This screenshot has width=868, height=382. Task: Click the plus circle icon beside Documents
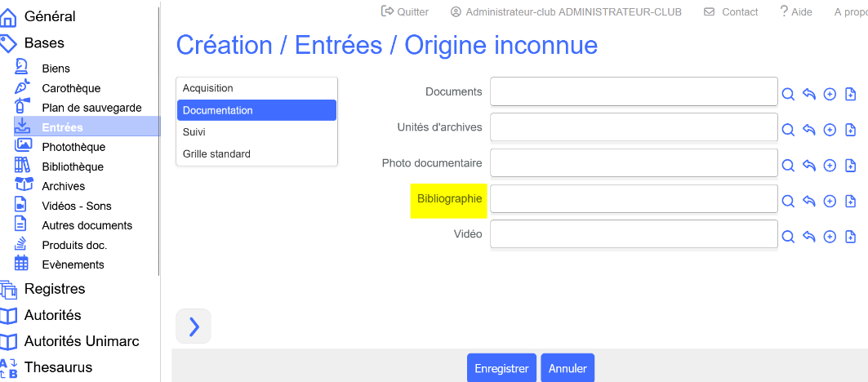(830, 94)
